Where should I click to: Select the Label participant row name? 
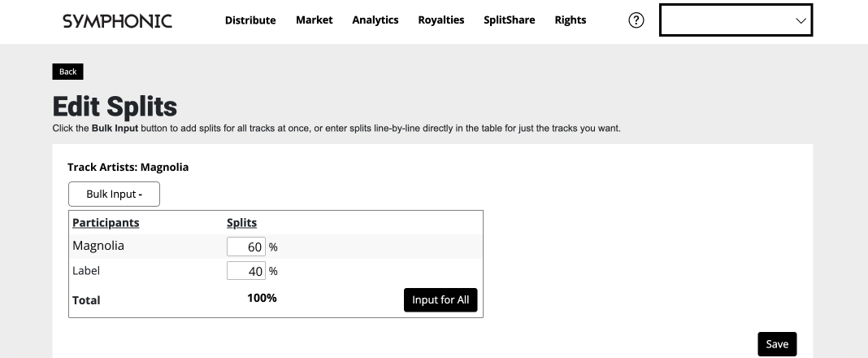click(86, 271)
